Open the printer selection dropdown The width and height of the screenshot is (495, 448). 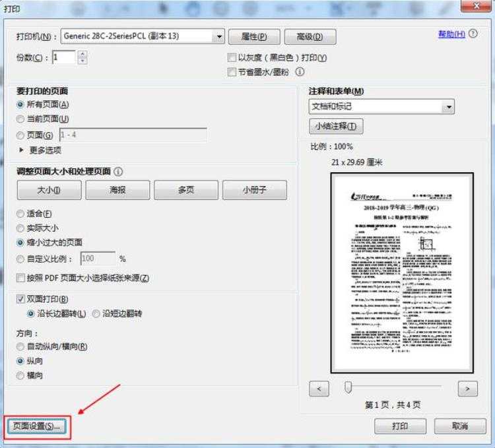pos(219,36)
